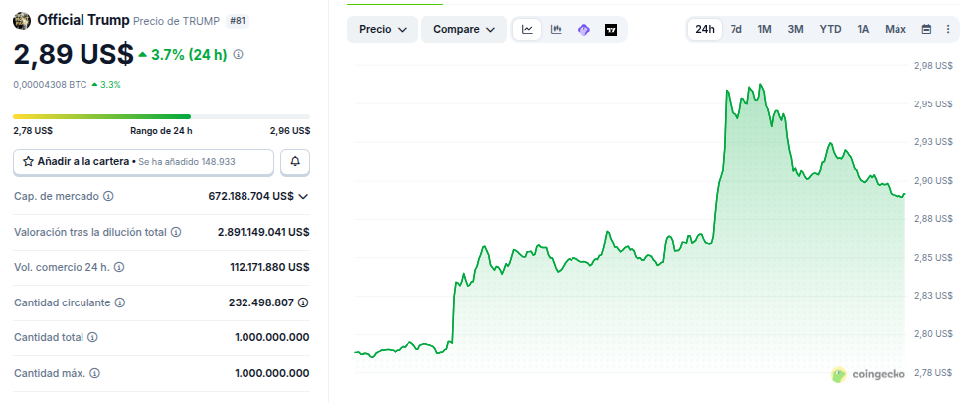
Task: Select the 1M time range tab
Action: (764, 29)
